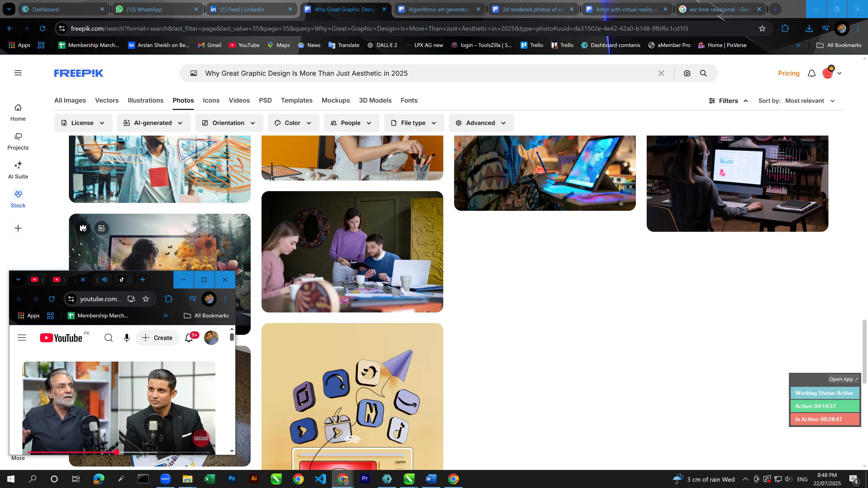
Task: Open Photoshop from the taskbar
Action: [232, 479]
